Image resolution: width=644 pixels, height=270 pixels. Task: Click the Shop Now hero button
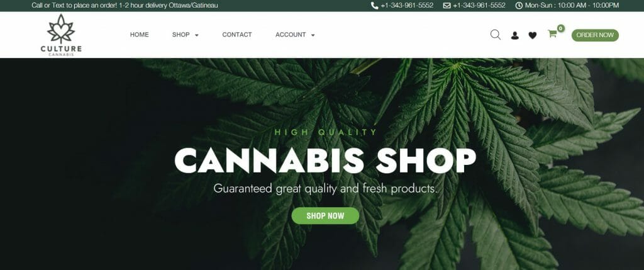(325, 216)
